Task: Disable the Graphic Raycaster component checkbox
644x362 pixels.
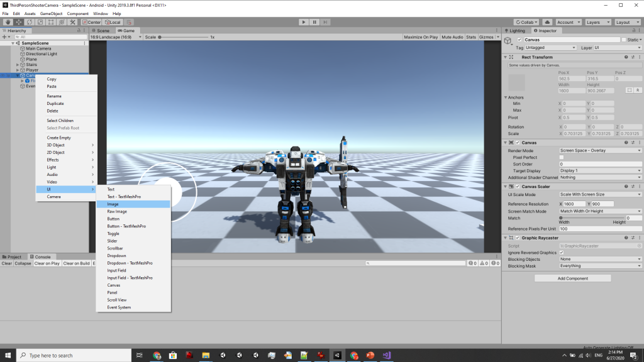Action: [518, 238]
